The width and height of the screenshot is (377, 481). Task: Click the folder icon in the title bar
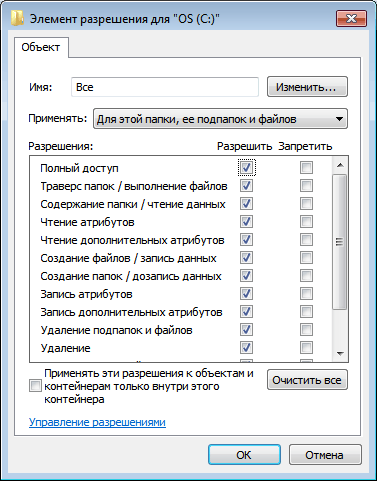pos(17,18)
